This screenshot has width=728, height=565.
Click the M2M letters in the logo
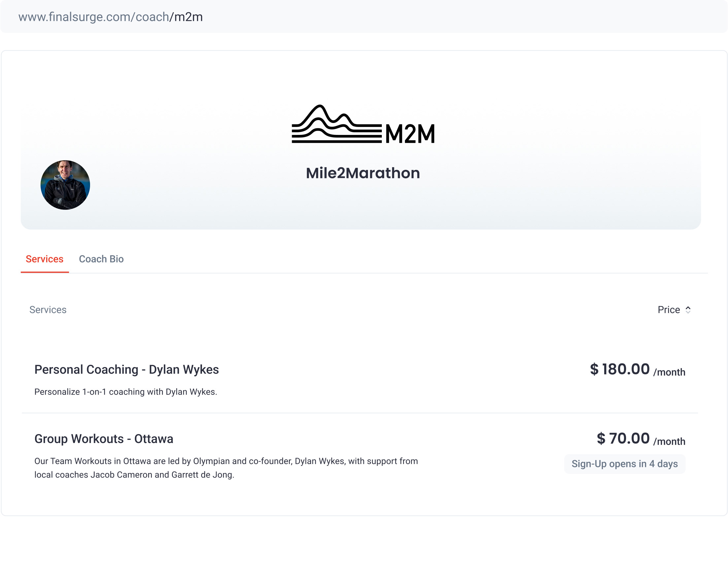point(410,134)
